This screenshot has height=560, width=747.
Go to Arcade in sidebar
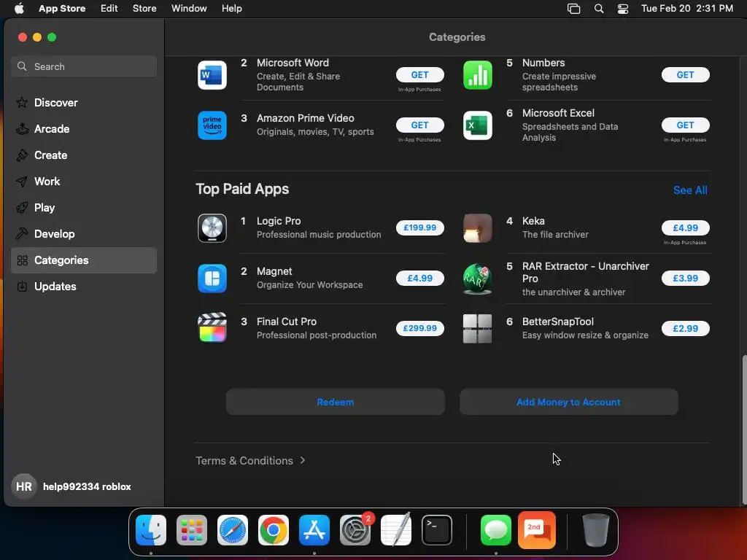84,128
